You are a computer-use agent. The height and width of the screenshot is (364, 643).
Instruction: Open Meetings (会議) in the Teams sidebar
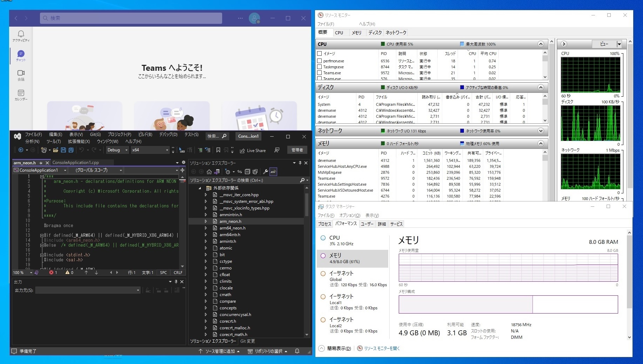tap(21, 75)
